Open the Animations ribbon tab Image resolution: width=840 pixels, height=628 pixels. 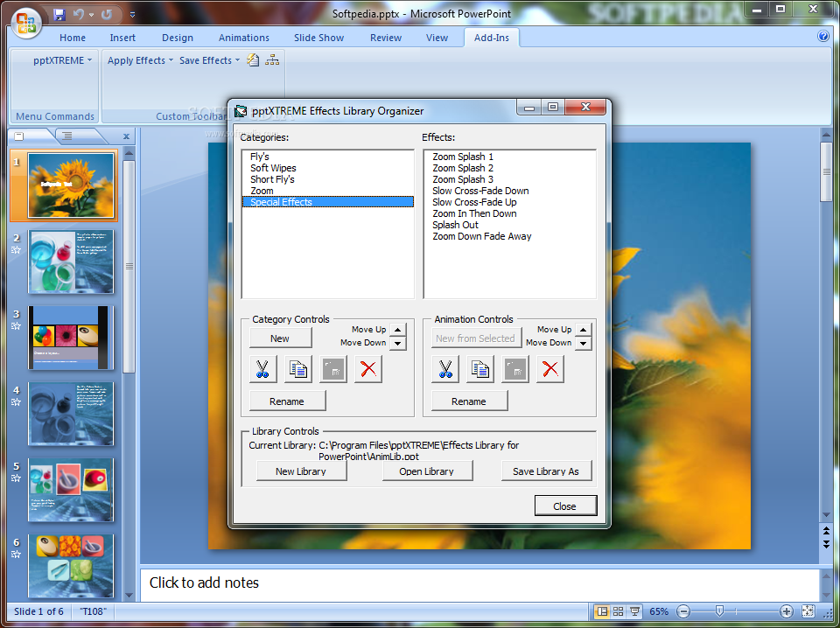244,38
